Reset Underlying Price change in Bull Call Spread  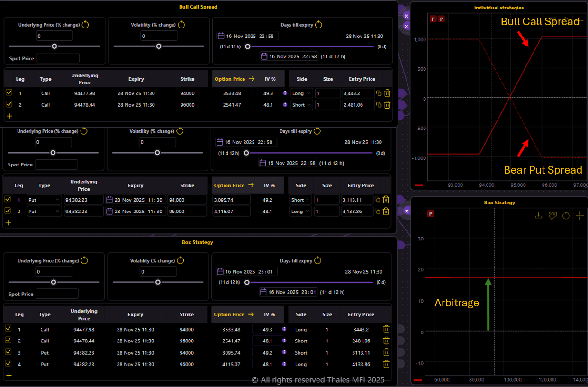click(x=85, y=25)
